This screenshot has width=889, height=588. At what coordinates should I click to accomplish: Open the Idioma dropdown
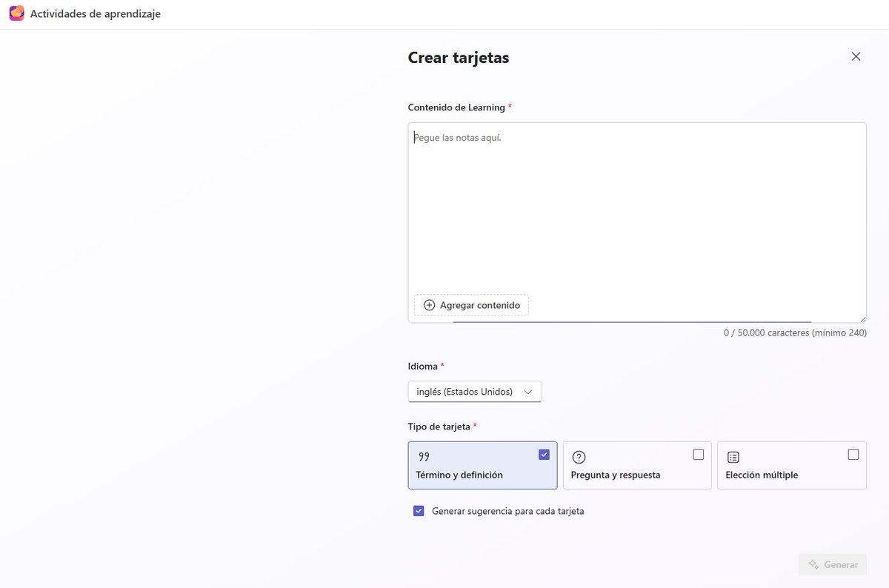click(475, 392)
